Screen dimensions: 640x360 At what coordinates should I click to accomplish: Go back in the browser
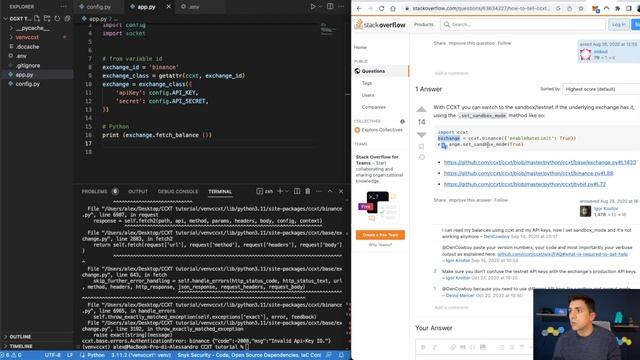pyautogui.click(x=359, y=8)
